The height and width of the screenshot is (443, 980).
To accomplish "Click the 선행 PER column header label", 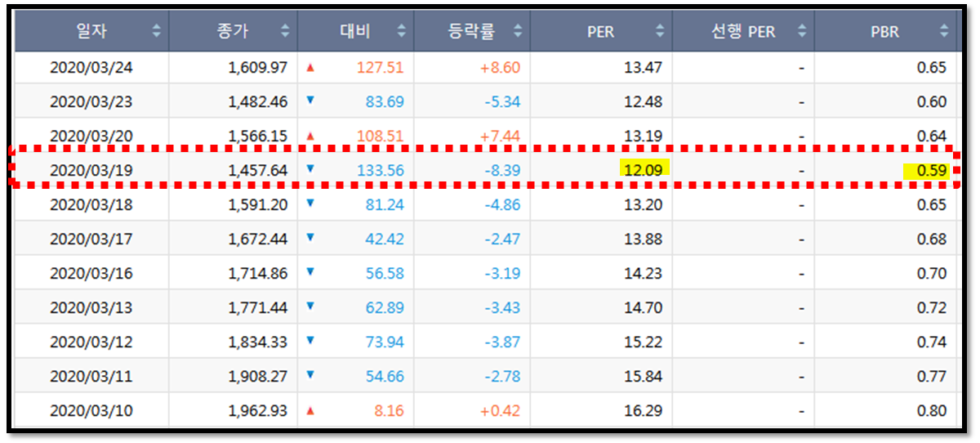I will pyautogui.click(x=742, y=32).
